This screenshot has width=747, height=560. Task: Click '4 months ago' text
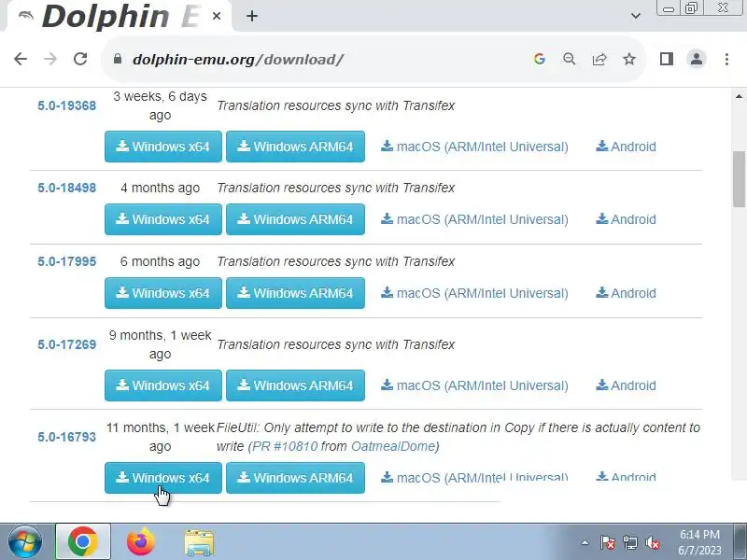160,189
